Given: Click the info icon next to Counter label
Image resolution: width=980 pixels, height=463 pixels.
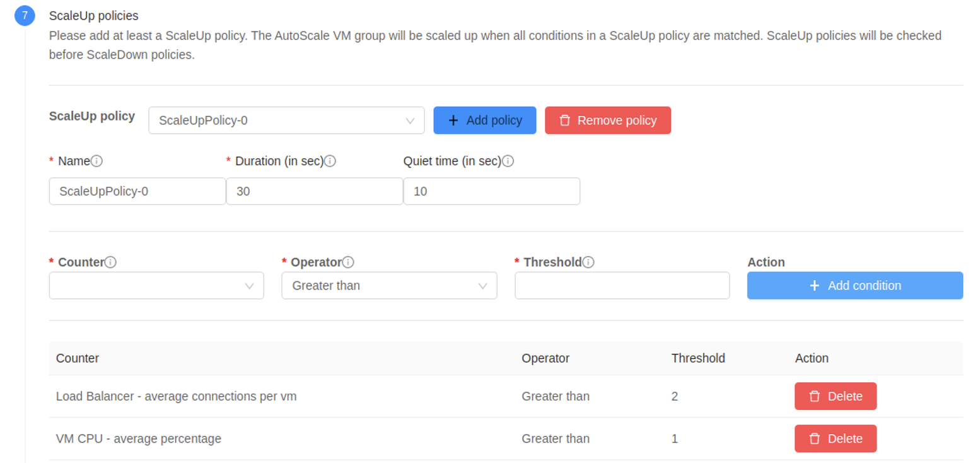Looking at the screenshot, I should click(110, 262).
